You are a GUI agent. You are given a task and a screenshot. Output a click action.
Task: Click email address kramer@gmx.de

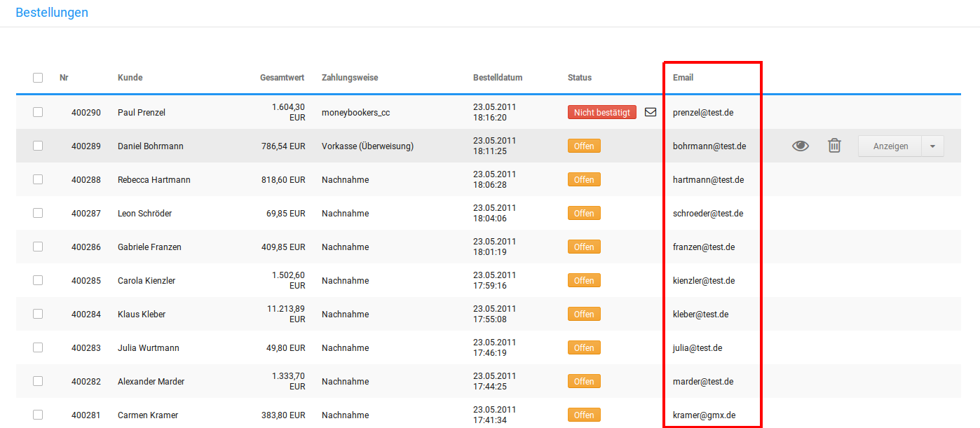pyautogui.click(x=703, y=415)
